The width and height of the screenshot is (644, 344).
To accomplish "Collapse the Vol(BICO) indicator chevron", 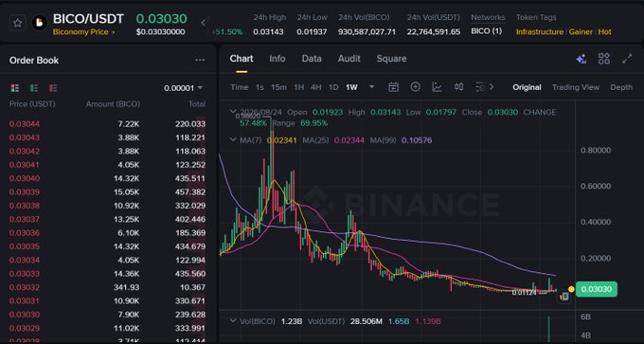I will tap(233, 321).
